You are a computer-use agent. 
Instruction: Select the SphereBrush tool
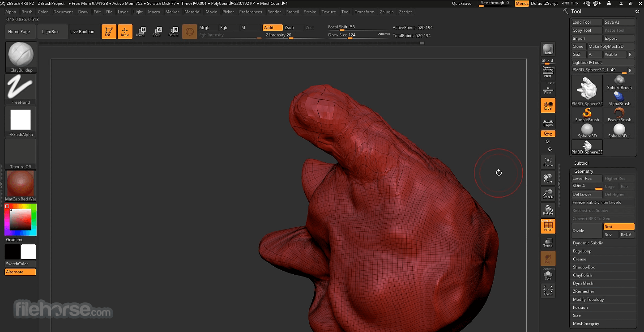tap(619, 82)
